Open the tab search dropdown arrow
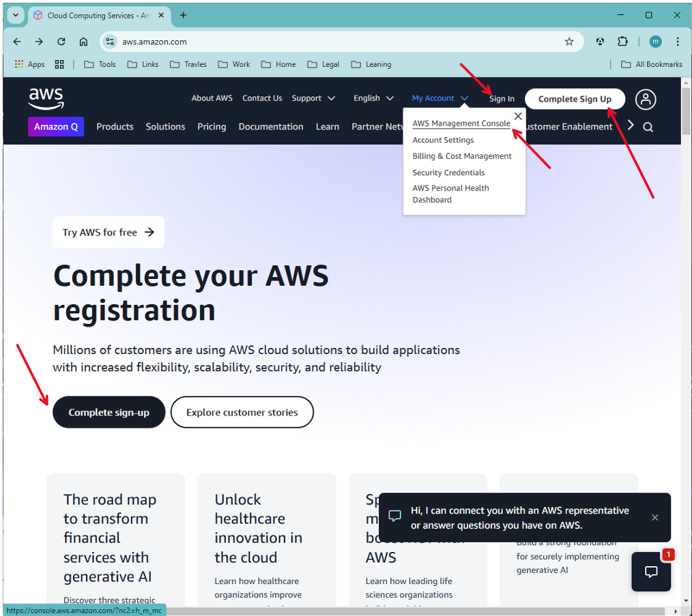The width and height of the screenshot is (692, 616). [x=16, y=15]
